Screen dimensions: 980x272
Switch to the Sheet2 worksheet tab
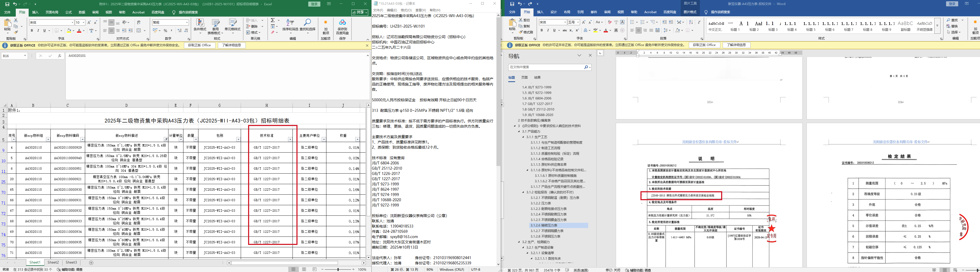(53, 263)
